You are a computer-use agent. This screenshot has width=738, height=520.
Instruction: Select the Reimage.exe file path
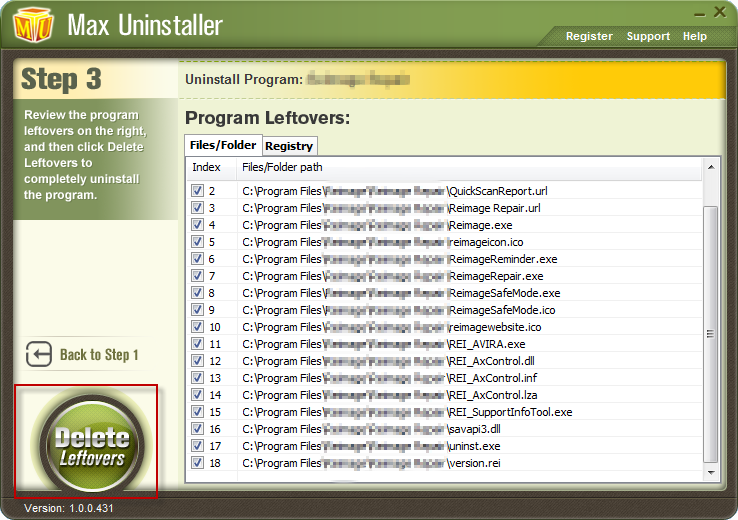[x=377, y=225]
